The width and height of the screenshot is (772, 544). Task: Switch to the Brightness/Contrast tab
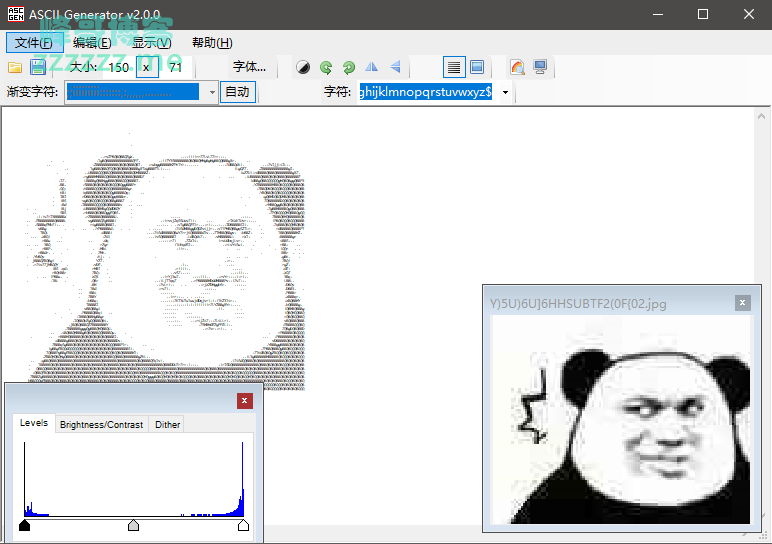click(101, 424)
